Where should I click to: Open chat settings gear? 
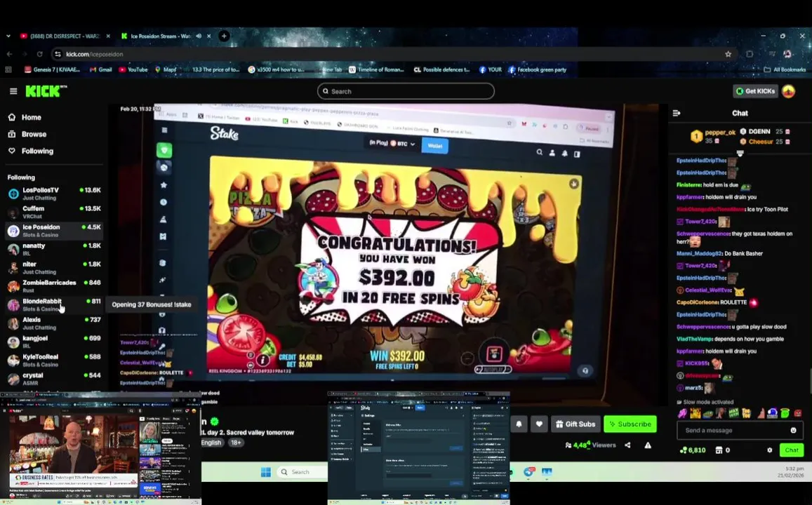tap(769, 450)
